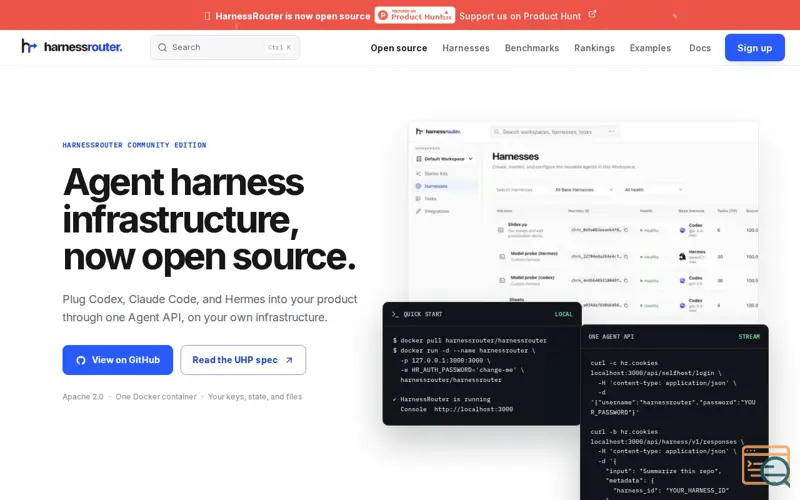Click the Support us on Product Hunt link
The image size is (800, 500).
(x=520, y=16)
